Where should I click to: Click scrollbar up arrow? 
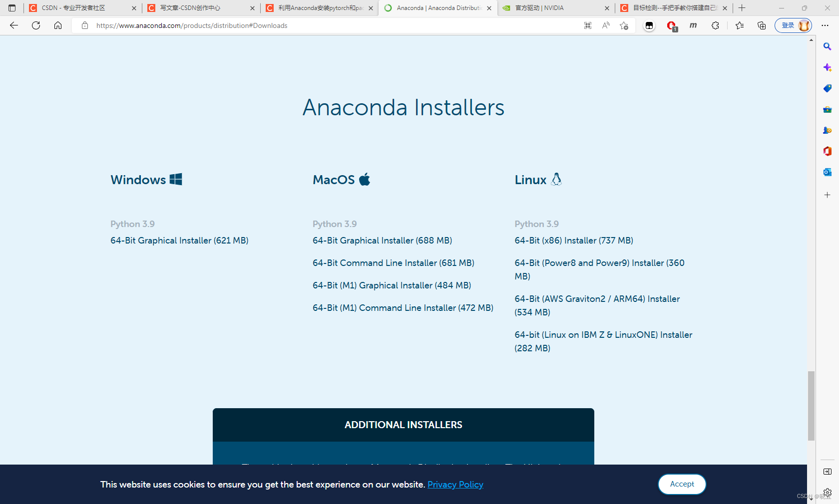click(812, 40)
